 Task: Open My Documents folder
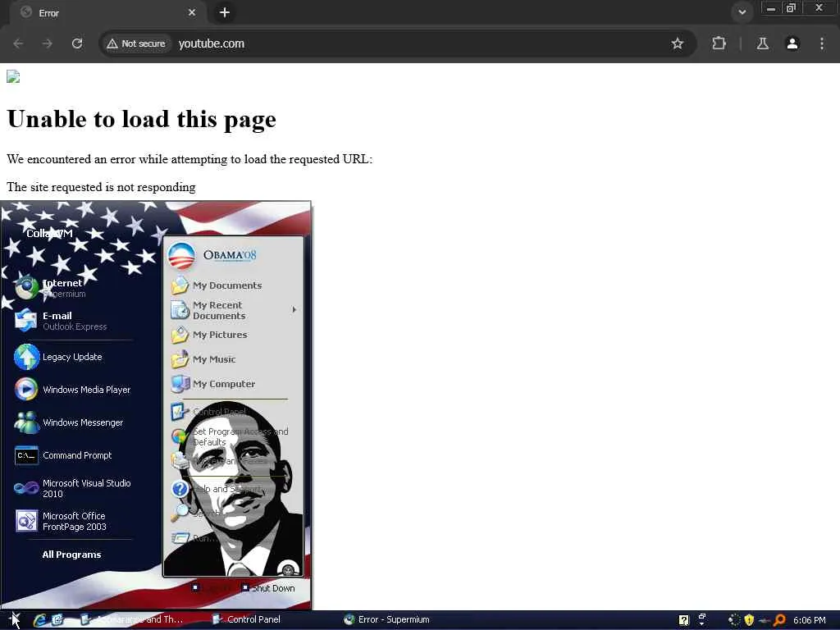pos(217,285)
